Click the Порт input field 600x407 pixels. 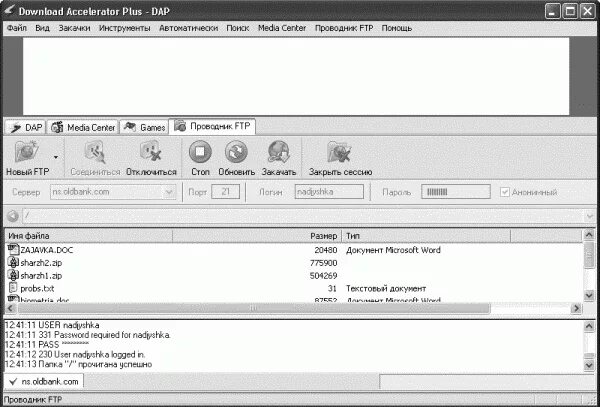[x=225, y=192]
